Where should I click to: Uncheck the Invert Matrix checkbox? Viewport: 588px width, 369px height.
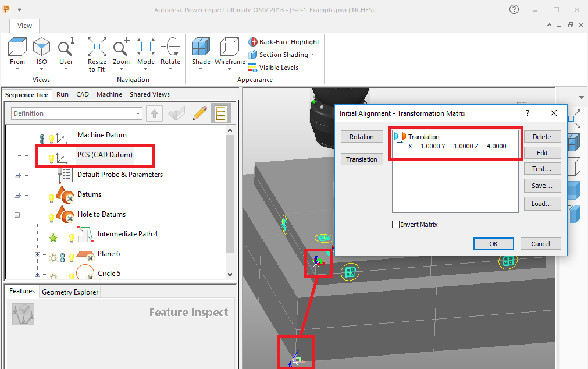pos(396,225)
